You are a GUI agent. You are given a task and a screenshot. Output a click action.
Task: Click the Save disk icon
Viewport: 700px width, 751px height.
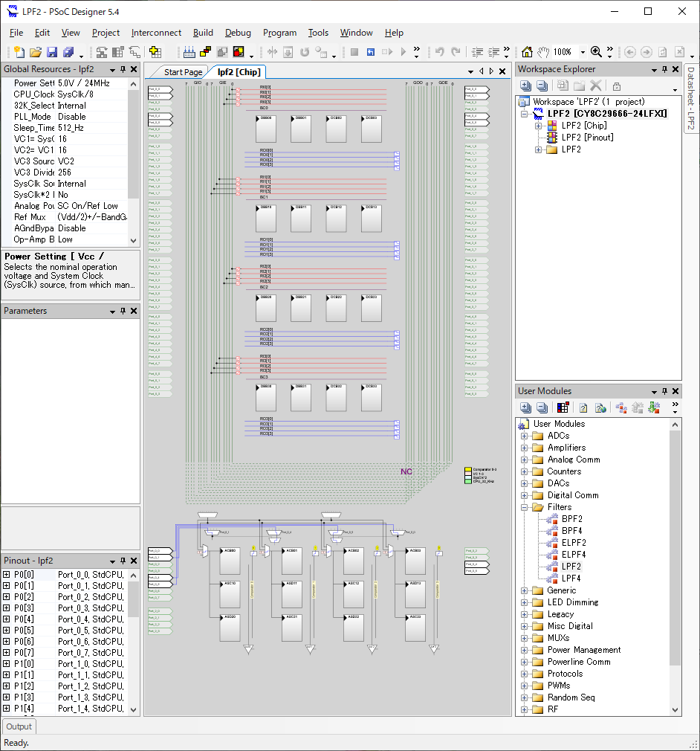coord(52,52)
